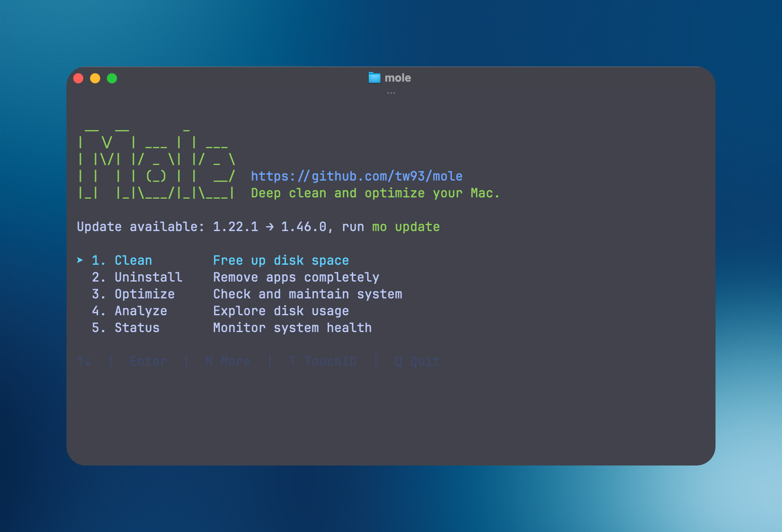Viewport: 782px width, 532px height.
Task: Choose menu option "3. Optimize"
Action: (133, 294)
